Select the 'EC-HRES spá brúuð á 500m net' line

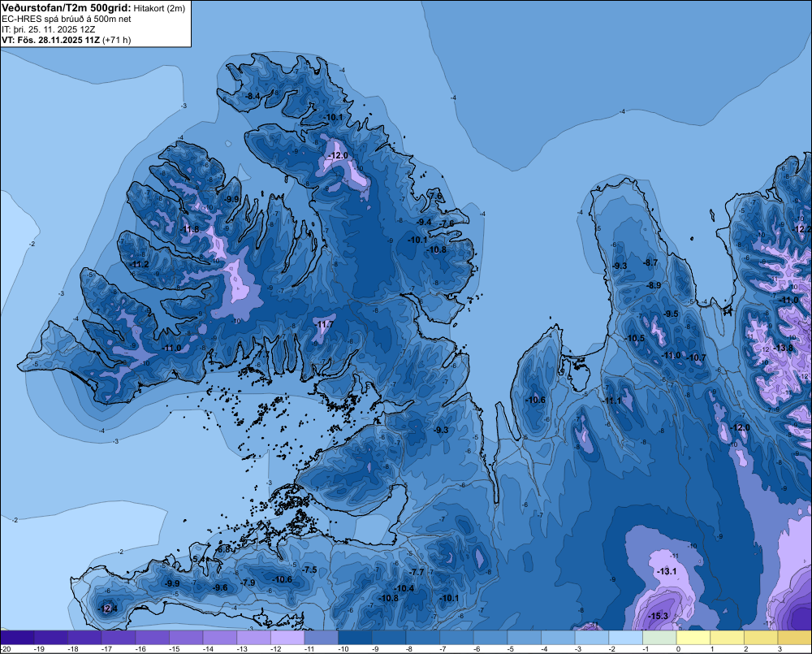pyautogui.click(x=67, y=19)
